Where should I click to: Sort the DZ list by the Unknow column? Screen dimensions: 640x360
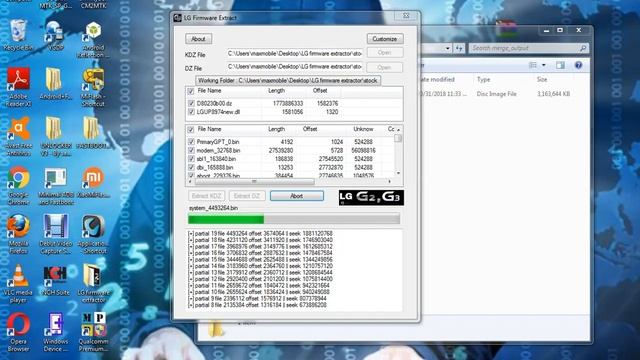point(363,129)
